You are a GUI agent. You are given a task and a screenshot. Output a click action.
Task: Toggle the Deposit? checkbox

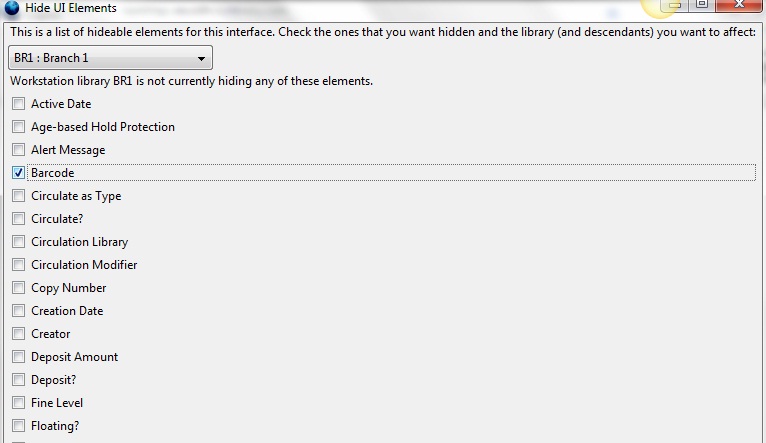19,380
